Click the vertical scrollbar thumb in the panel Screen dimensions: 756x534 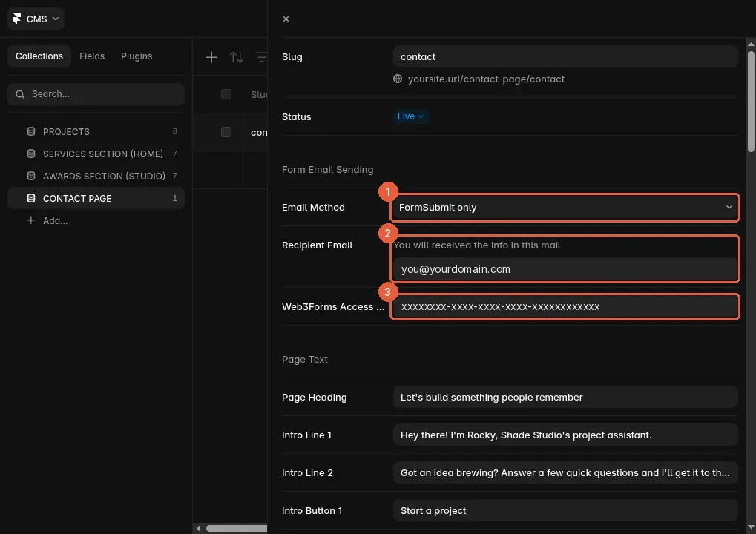coord(751,102)
